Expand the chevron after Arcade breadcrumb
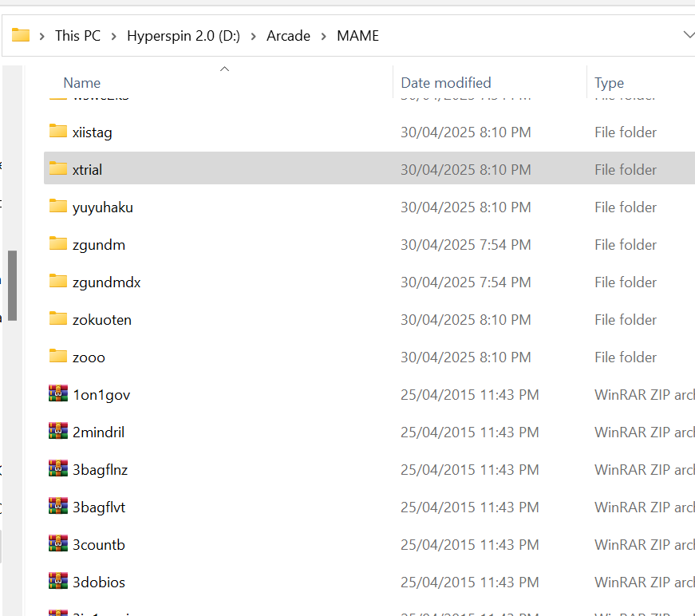695x616 pixels. tap(324, 37)
